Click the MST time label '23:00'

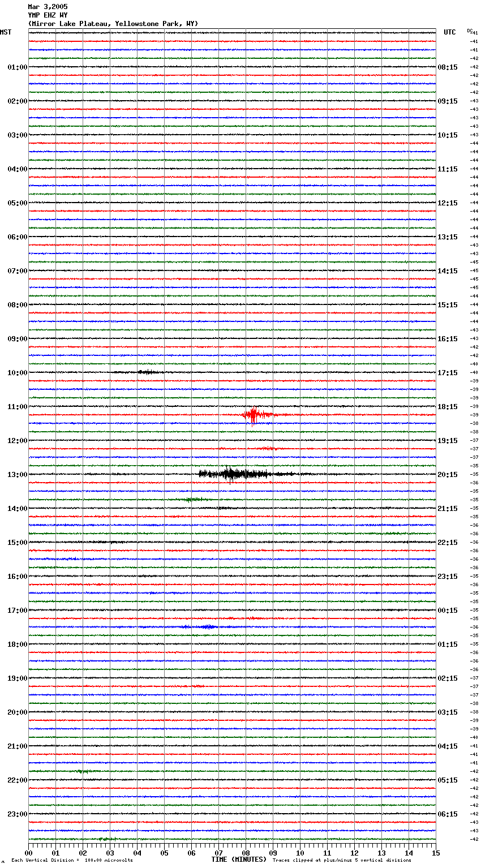(17, 814)
